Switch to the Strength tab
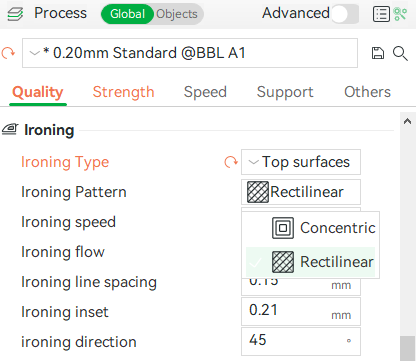The height and width of the screenshot is (361, 416). pos(123,92)
